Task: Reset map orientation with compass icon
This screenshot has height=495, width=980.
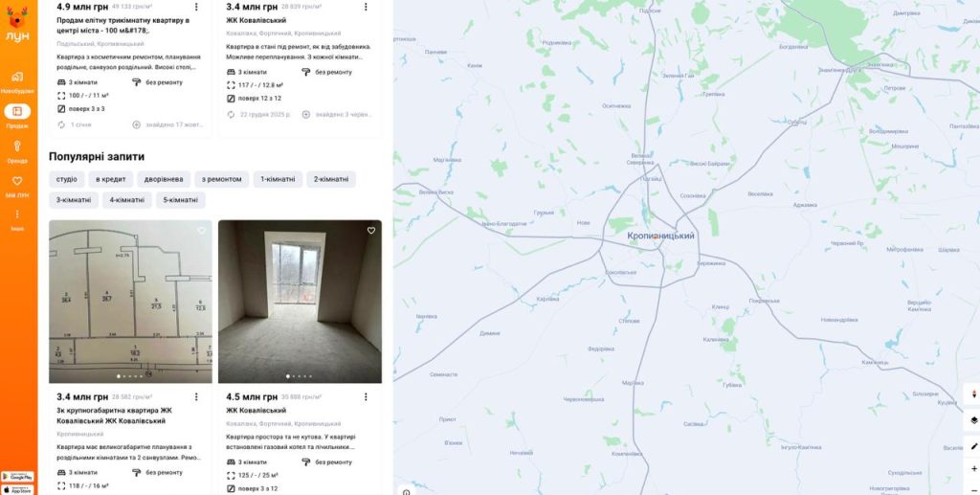Action: 973,394
